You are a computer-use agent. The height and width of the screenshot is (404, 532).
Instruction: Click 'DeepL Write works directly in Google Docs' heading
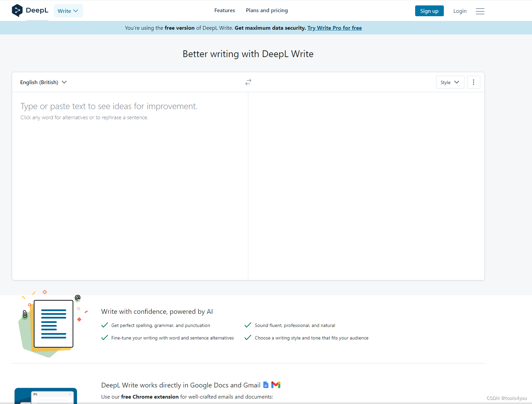click(181, 385)
